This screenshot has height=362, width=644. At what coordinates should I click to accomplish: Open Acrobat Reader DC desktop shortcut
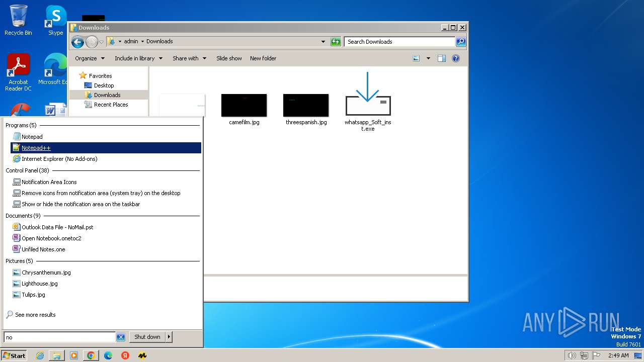pyautogui.click(x=18, y=72)
